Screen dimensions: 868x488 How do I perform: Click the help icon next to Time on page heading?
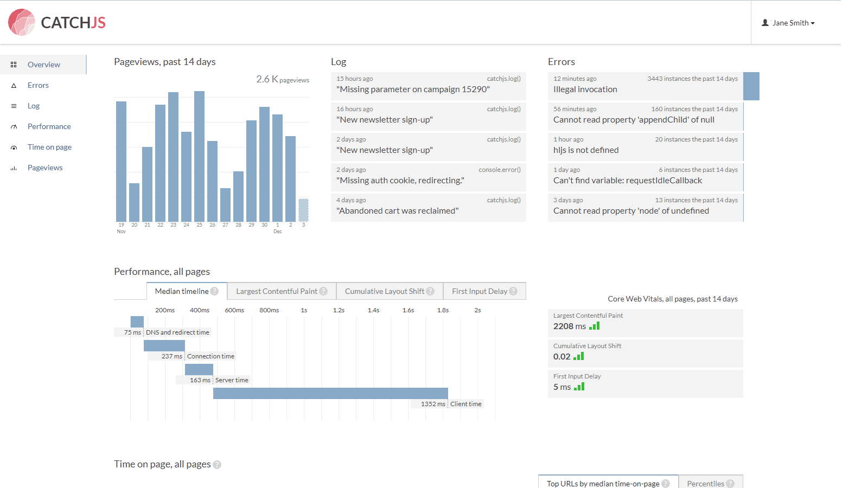click(217, 464)
